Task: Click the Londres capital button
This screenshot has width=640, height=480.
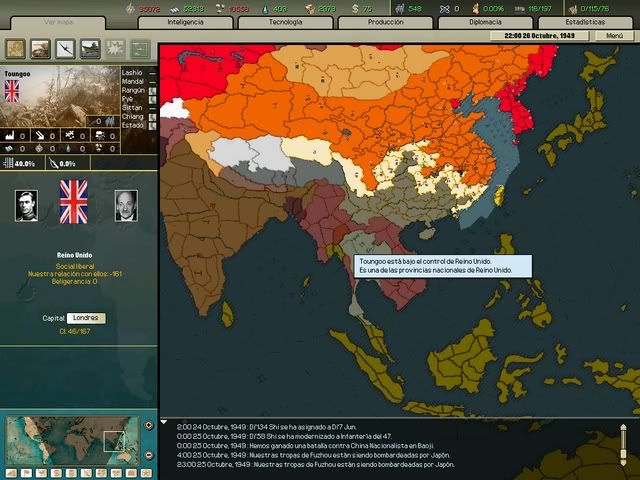Action: coord(86,318)
